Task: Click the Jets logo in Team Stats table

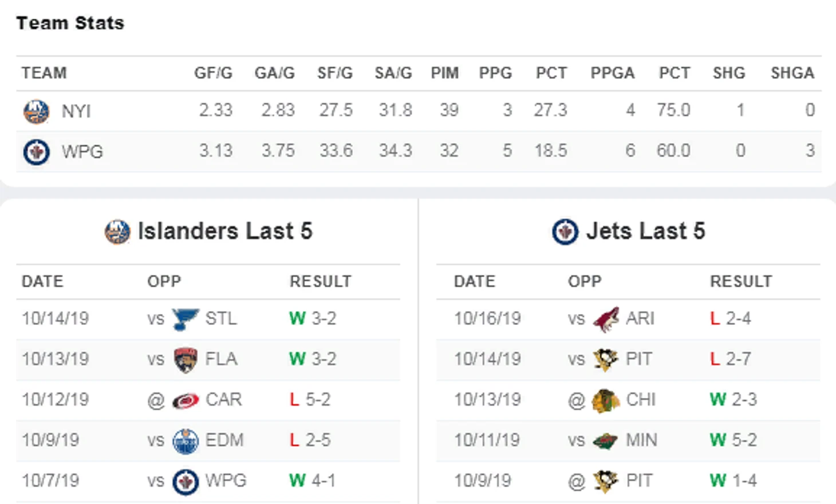Action: pyautogui.click(x=36, y=152)
